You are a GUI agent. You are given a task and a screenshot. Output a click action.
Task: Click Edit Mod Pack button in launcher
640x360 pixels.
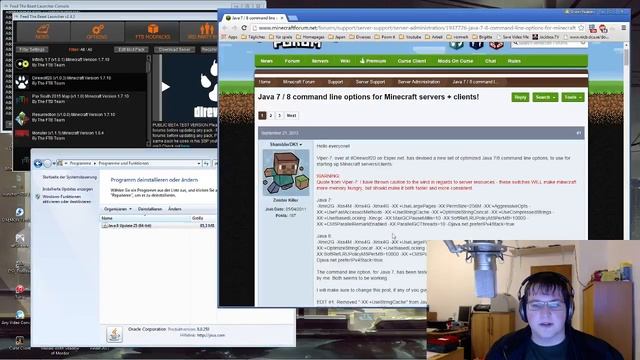tap(131, 49)
